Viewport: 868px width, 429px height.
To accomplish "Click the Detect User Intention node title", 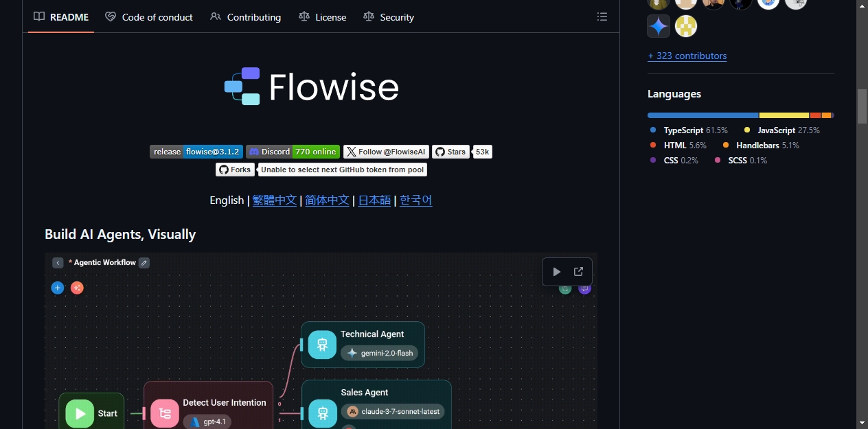I will pyautogui.click(x=225, y=402).
